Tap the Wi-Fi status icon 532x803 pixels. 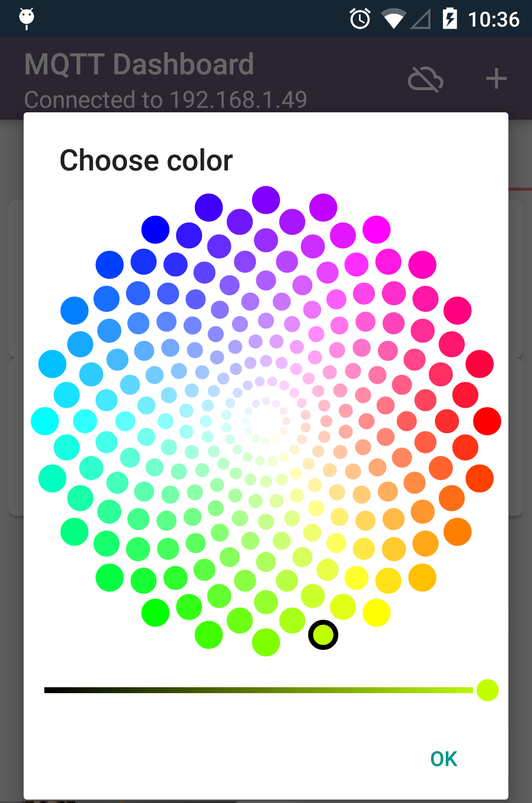coord(393,20)
